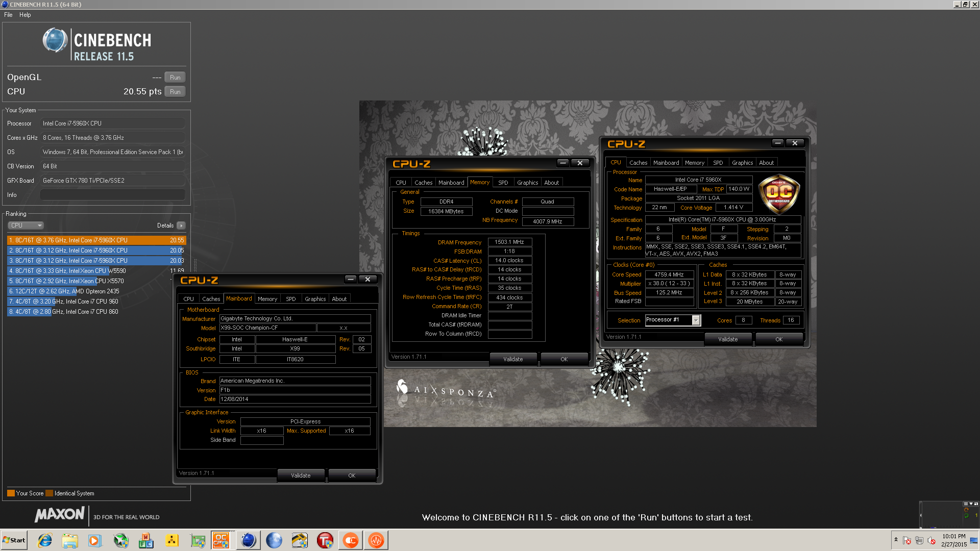Launch Windows Media Player from taskbar
Image resolution: width=980 pixels, height=551 pixels.
pos(95,540)
